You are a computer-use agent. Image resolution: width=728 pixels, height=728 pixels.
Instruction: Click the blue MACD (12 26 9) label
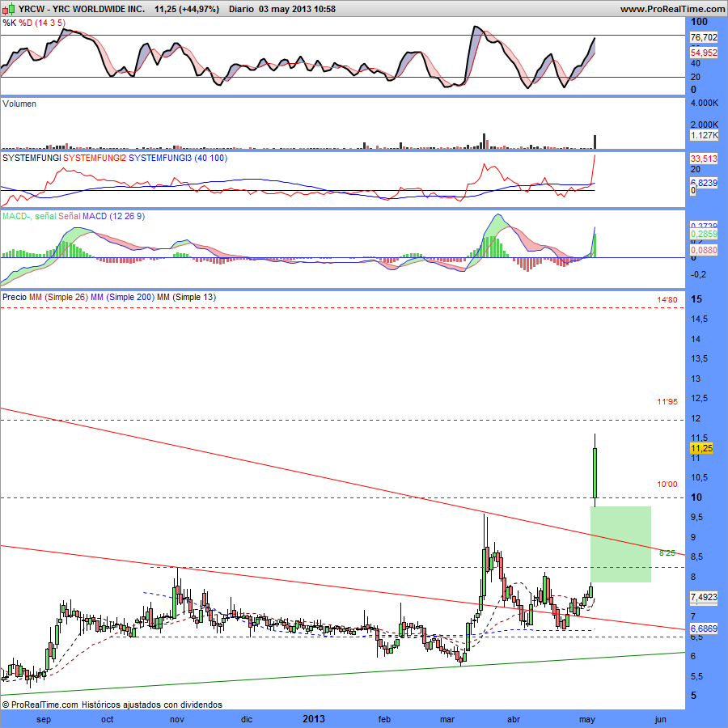114,216
